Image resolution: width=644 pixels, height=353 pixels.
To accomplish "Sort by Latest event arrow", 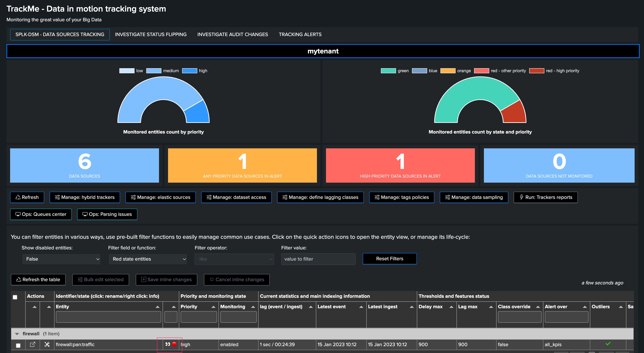I will click(x=361, y=307).
